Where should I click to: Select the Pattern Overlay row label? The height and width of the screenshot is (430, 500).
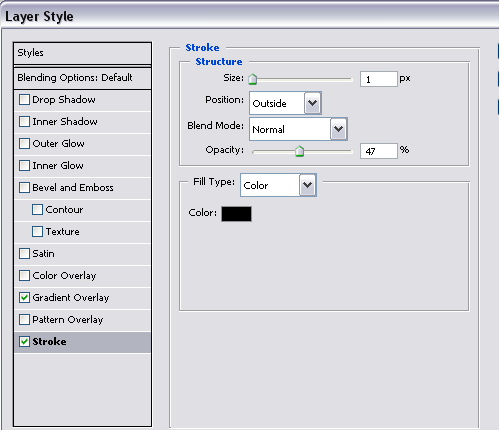point(68,320)
